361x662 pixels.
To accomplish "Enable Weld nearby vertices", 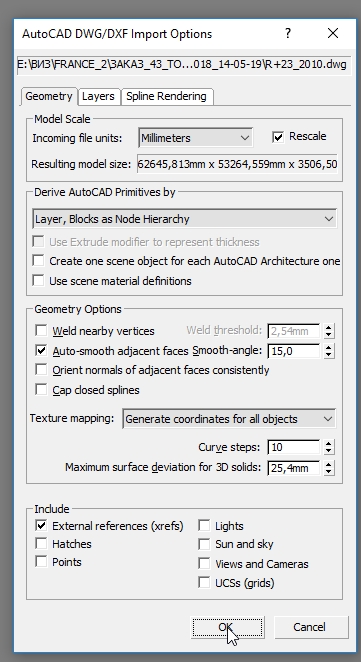I will tap(41, 331).
